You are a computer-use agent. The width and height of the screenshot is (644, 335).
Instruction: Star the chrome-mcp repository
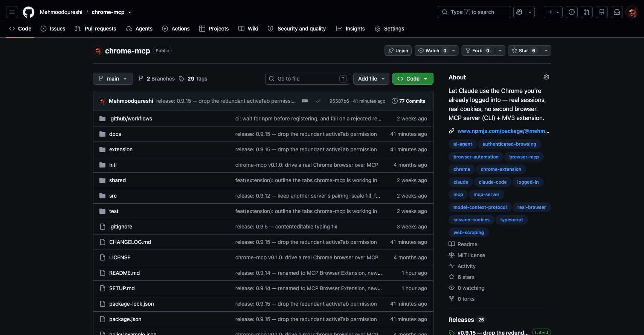click(524, 50)
